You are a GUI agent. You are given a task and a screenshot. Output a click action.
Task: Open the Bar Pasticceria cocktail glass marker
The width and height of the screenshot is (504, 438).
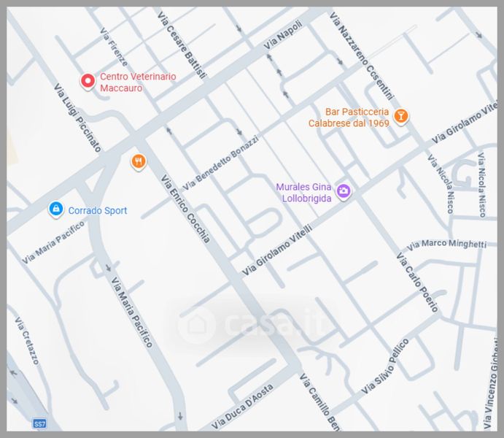pyautogui.click(x=400, y=116)
